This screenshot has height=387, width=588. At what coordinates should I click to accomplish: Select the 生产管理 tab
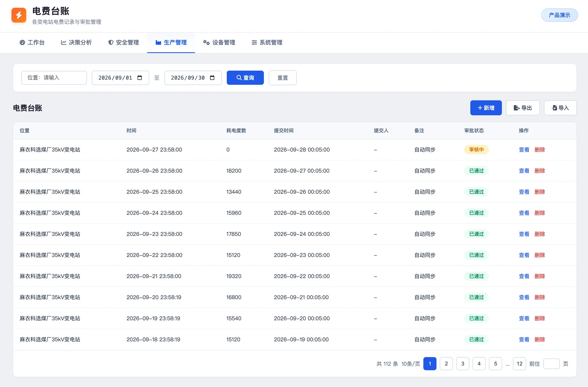click(x=171, y=42)
